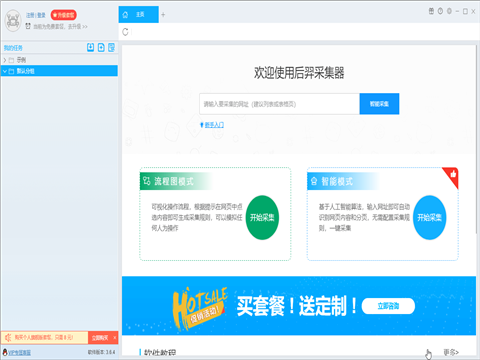Click the QQ penguin VIP support icon
The width and height of the screenshot is (480, 360).
(5, 352)
